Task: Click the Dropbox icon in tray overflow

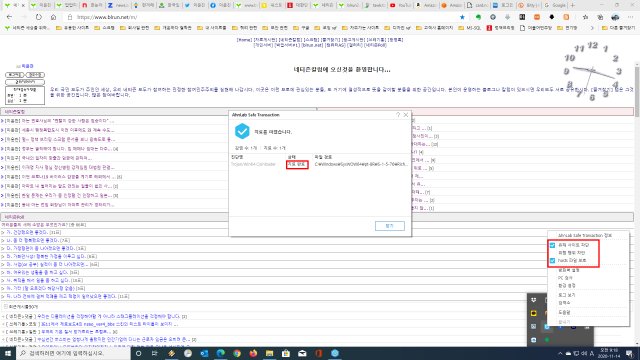Action: click(534, 300)
